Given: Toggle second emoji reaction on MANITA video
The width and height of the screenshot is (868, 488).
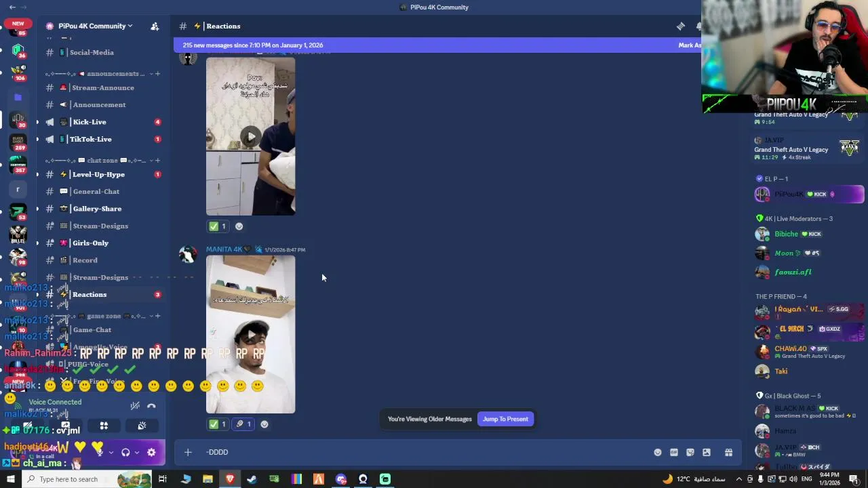Looking at the screenshot, I should click(243, 424).
